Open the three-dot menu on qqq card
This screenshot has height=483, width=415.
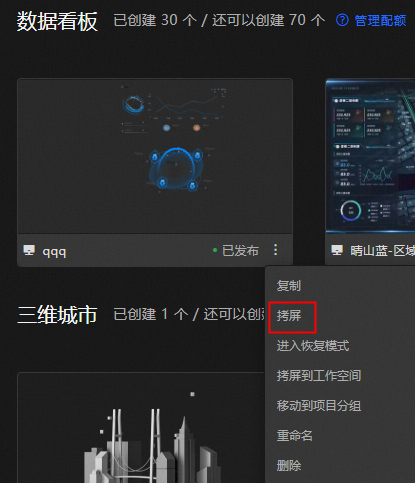point(275,250)
